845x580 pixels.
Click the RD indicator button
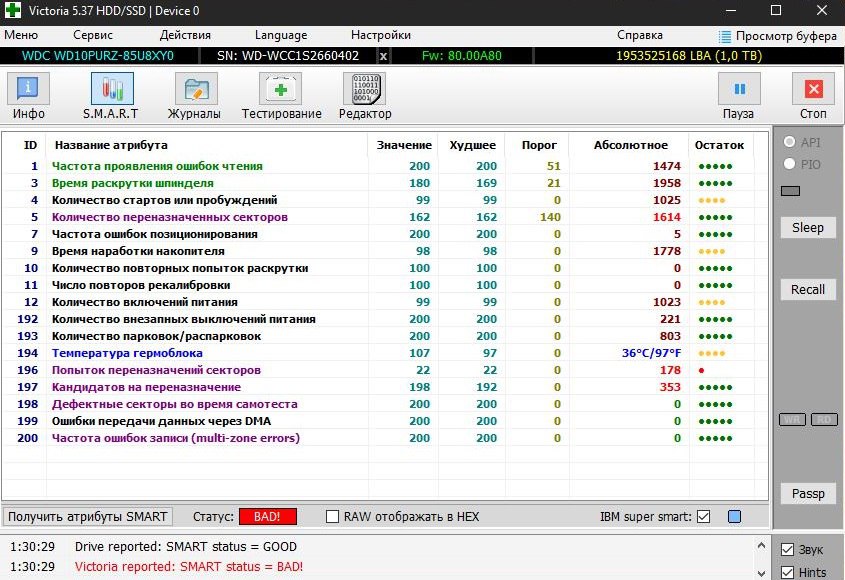824,419
